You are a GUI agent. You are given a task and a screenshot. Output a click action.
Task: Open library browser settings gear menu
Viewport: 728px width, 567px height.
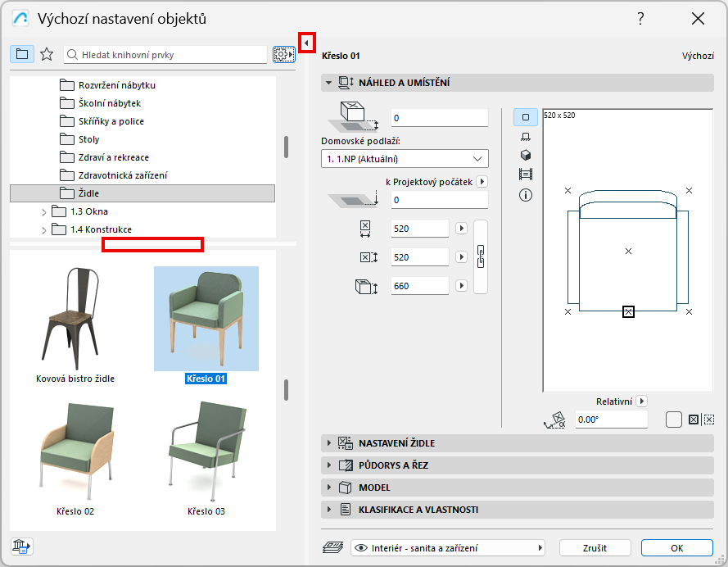[x=283, y=54]
